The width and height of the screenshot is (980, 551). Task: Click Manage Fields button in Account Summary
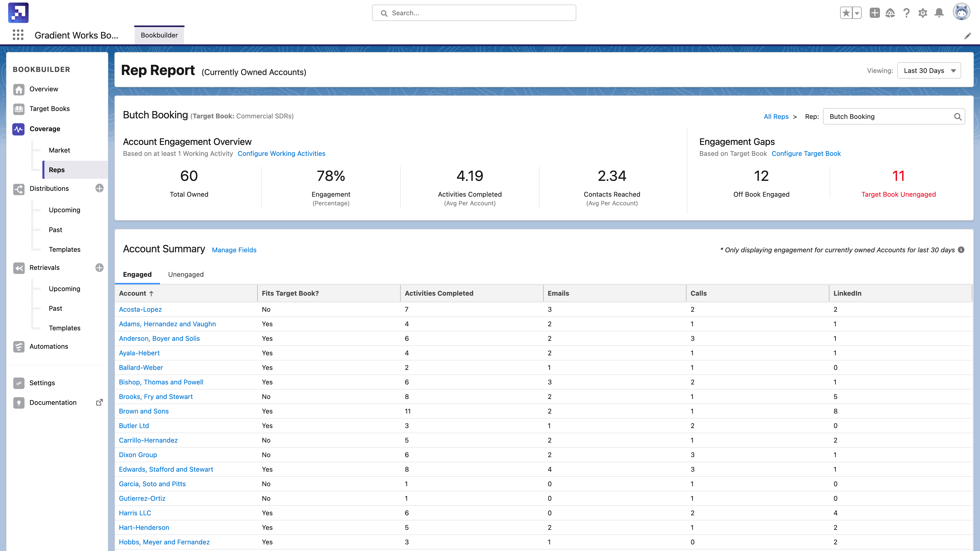click(234, 249)
